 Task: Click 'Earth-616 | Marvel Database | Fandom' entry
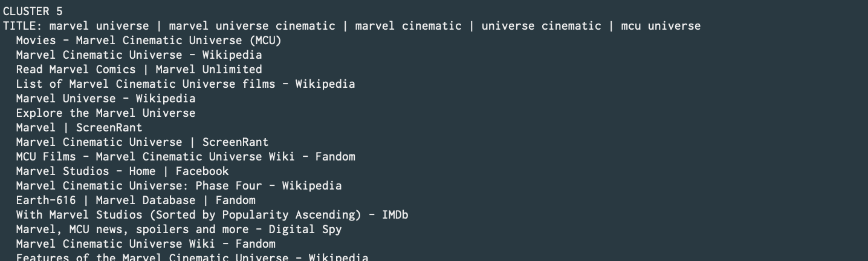(136, 200)
